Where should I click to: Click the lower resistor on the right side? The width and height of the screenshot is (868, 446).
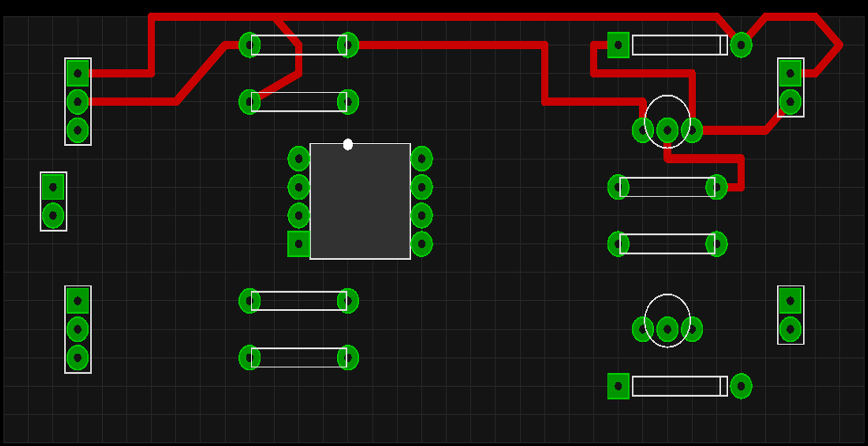click(667, 242)
